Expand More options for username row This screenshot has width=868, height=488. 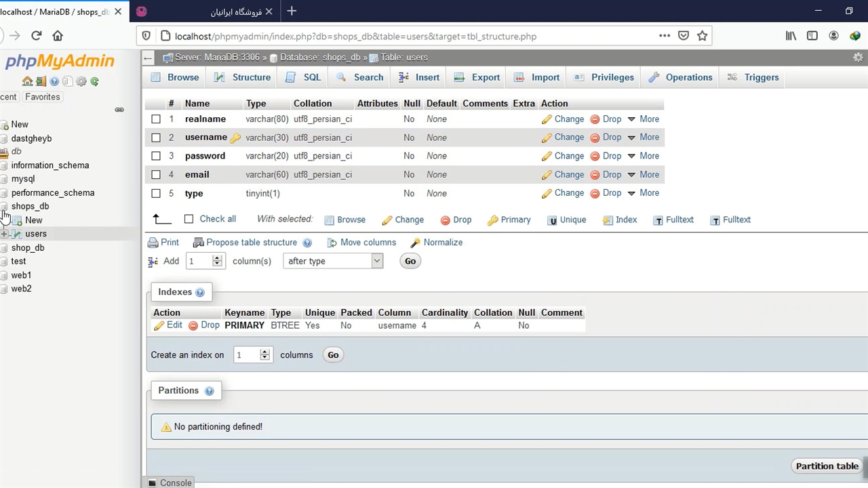pos(643,138)
